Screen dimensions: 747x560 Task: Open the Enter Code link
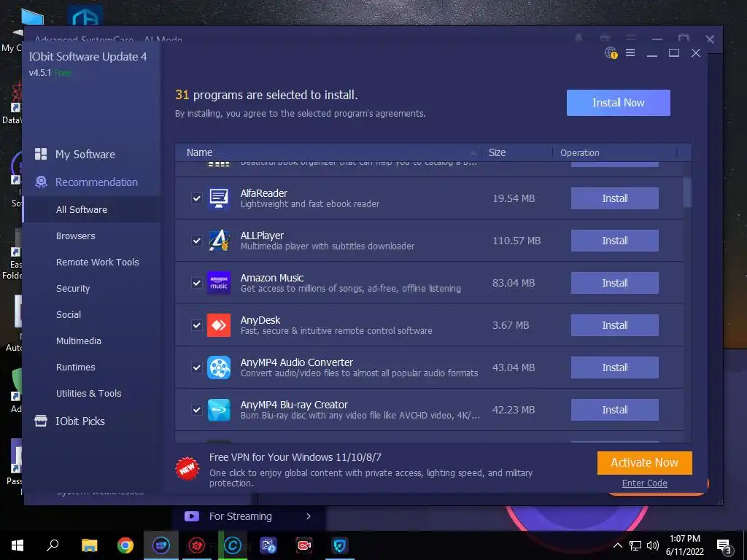pos(645,483)
